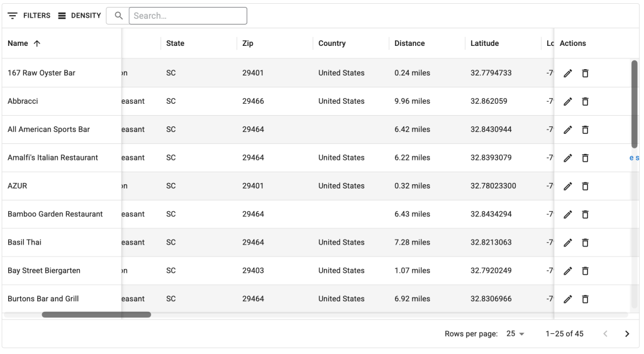Edit Amalfi's Italian Restaurant row
This screenshot has height=354, width=644.
[568, 158]
